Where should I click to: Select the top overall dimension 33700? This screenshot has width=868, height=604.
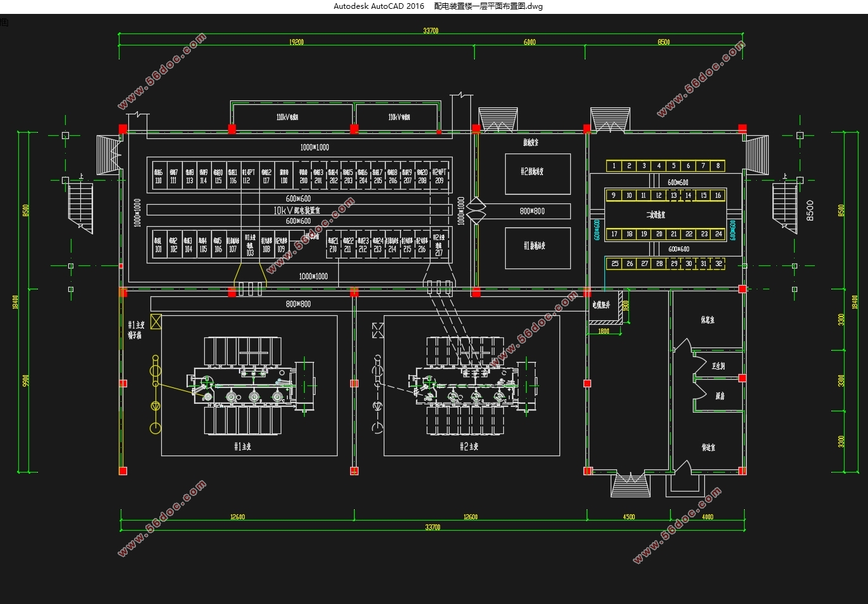pyautogui.click(x=431, y=30)
